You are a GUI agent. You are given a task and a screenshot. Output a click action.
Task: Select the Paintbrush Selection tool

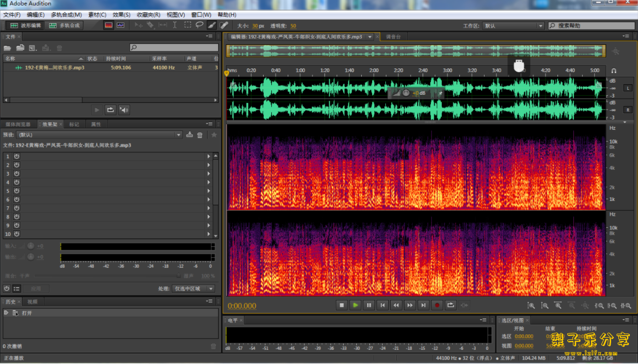(212, 25)
